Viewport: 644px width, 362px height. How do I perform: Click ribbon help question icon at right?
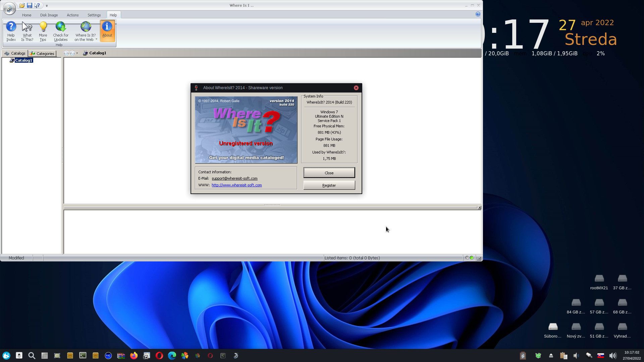[478, 14]
